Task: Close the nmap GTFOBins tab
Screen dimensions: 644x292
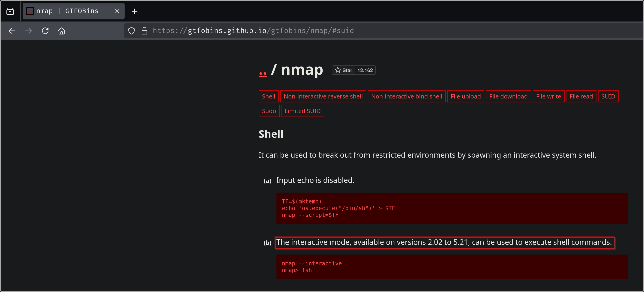Action: pos(117,11)
